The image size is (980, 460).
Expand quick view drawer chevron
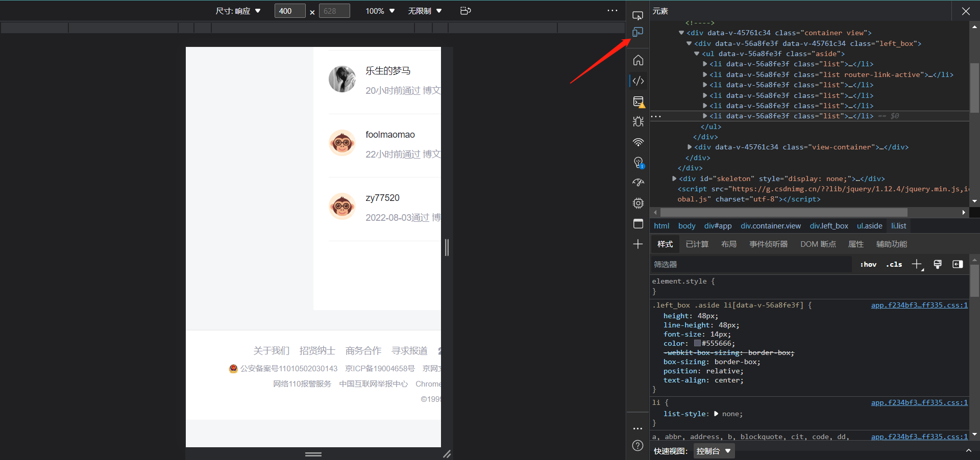[968, 451]
